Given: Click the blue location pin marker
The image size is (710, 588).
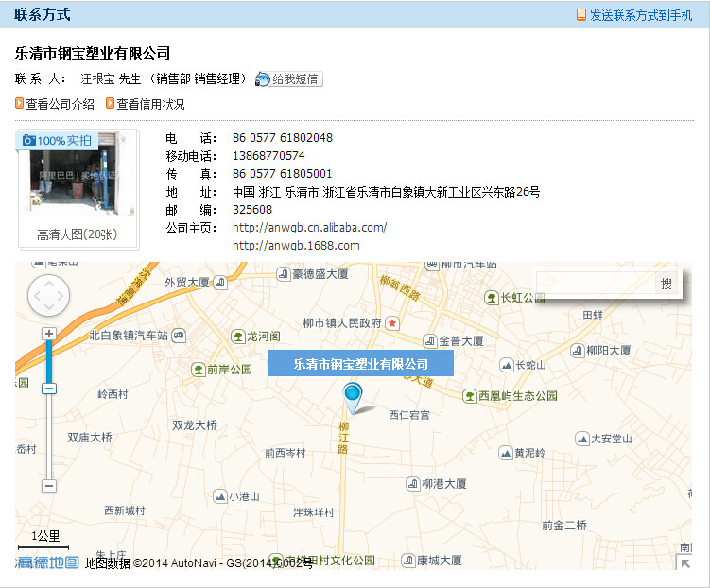Looking at the screenshot, I should (353, 398).
